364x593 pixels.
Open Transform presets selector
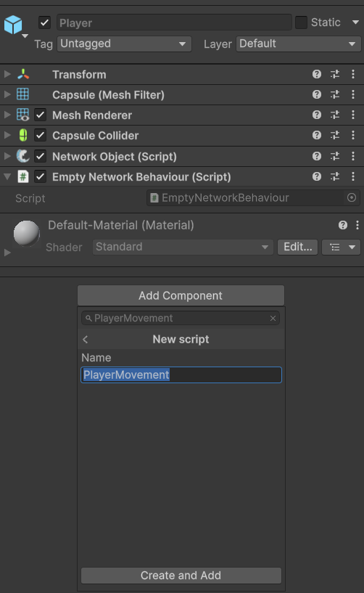point(335,74)
